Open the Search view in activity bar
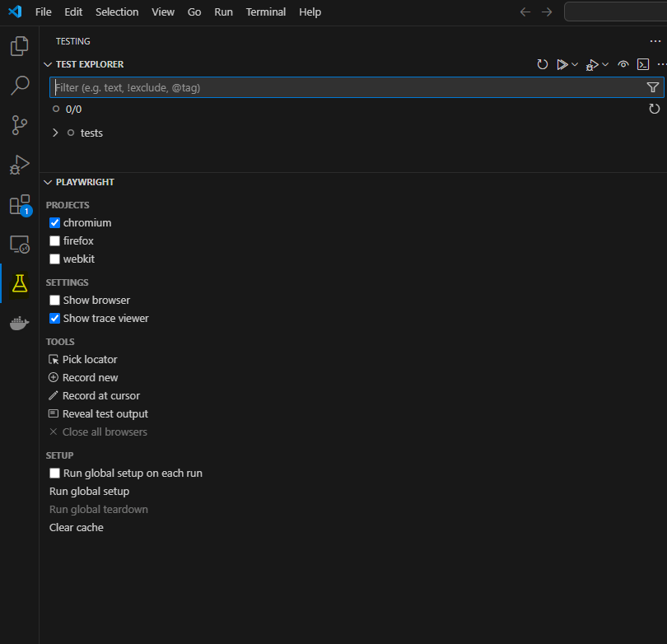Screen dimensions: 667x644 point(20,86)
